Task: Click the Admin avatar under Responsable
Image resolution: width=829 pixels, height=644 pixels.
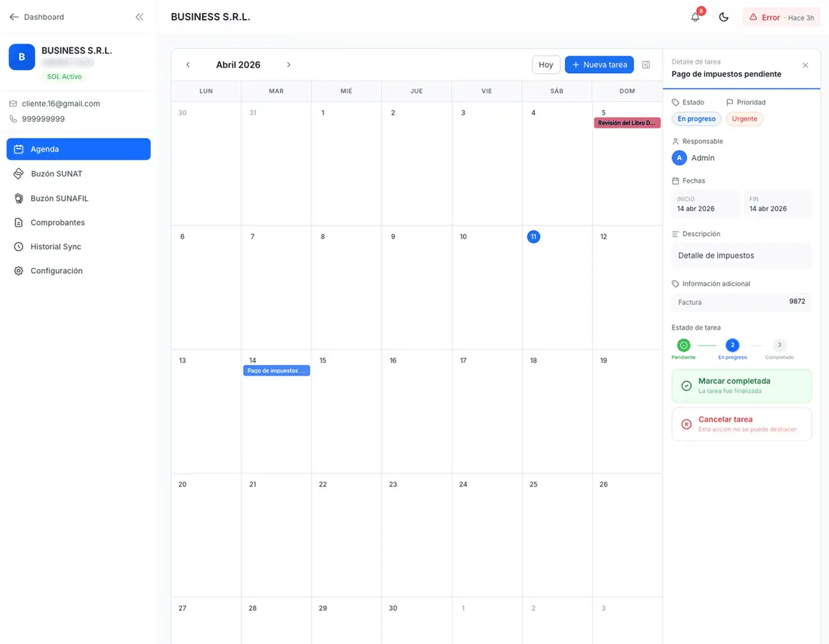Action: (679, 158)
